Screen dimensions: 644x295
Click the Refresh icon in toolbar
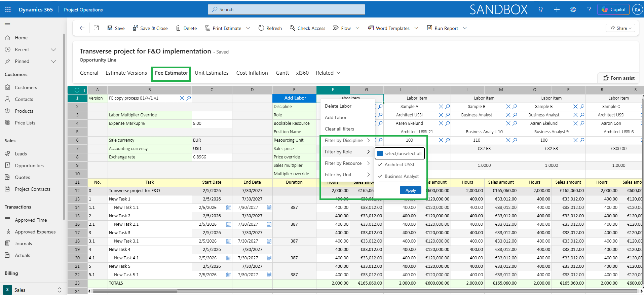[x=261, y=28]
